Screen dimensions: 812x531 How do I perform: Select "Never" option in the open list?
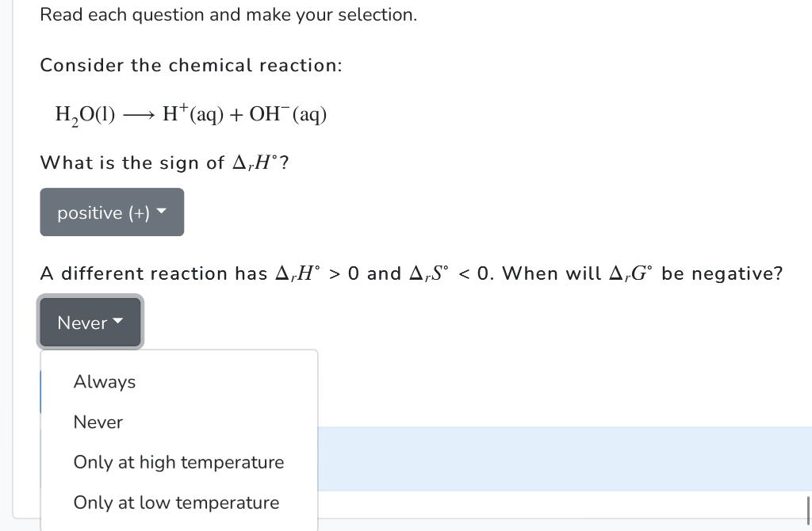(x=98, y=422)
